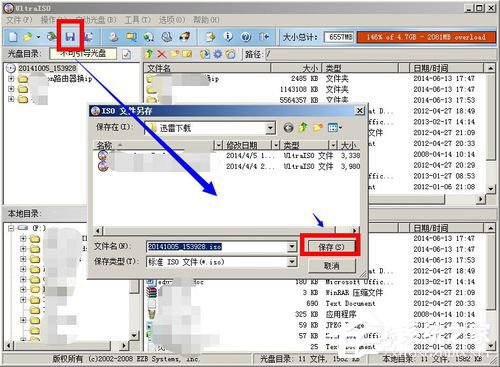The width and height of the screenshot is (500, 367).
Task: Open the 类型 column filter arrow in the dialog
Action: pyautogui.click(x=333, y=145)
